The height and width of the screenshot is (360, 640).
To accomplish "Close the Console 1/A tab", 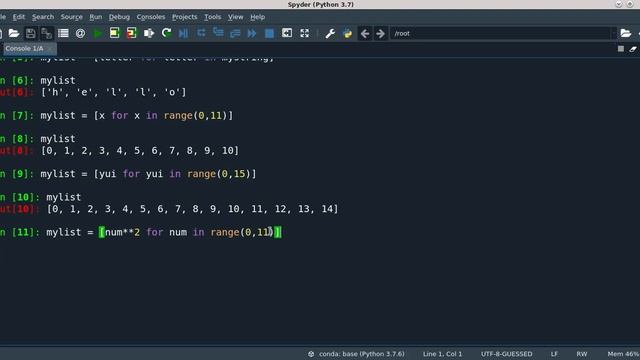I will pyautogui.click(x=50, y=49).
